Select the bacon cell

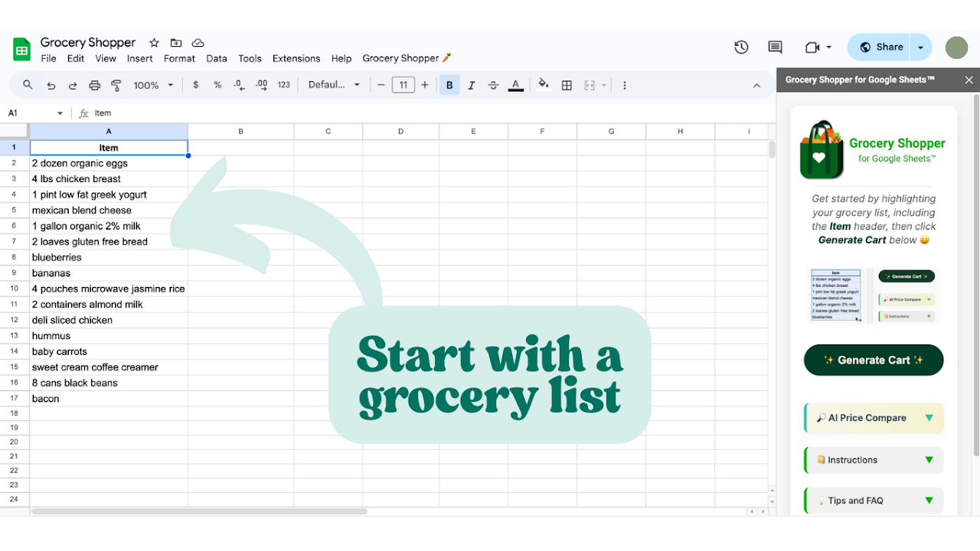pos(109,399)
